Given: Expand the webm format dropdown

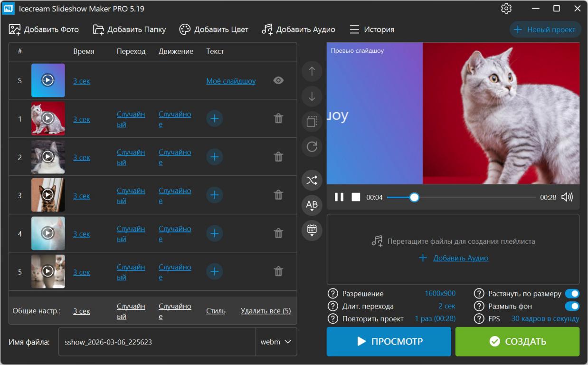Looking at the screenshot, I should (x=276, y=342).
